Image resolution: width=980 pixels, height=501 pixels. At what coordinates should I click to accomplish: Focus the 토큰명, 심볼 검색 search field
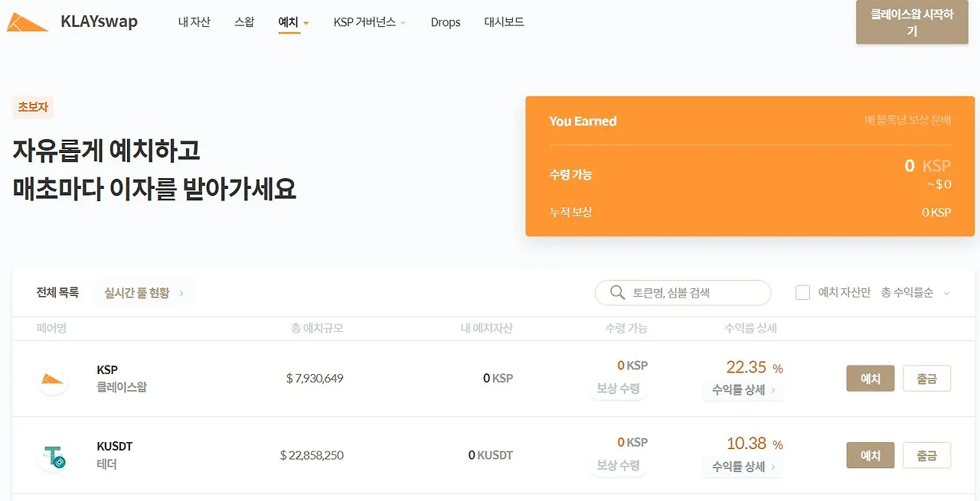pos(683,292)
